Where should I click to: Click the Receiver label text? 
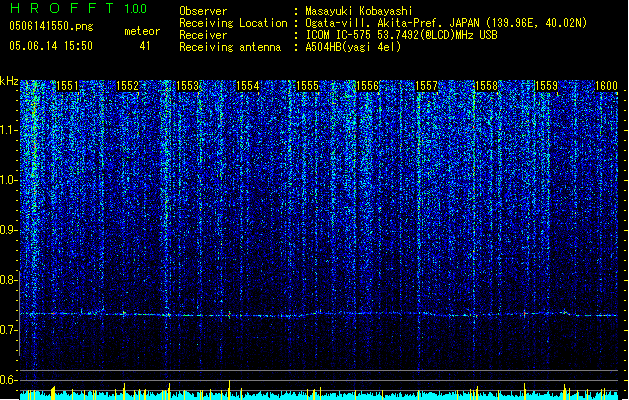click(x=203, y=35)
